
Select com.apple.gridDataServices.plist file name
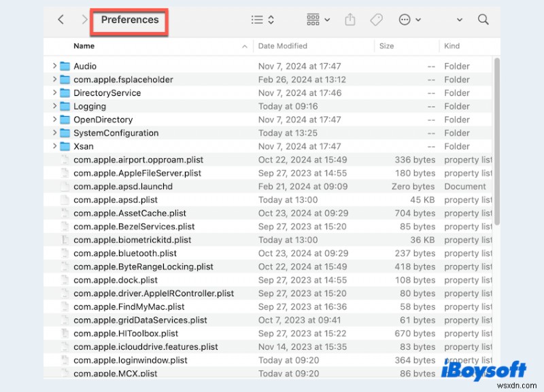click(140, 320)
